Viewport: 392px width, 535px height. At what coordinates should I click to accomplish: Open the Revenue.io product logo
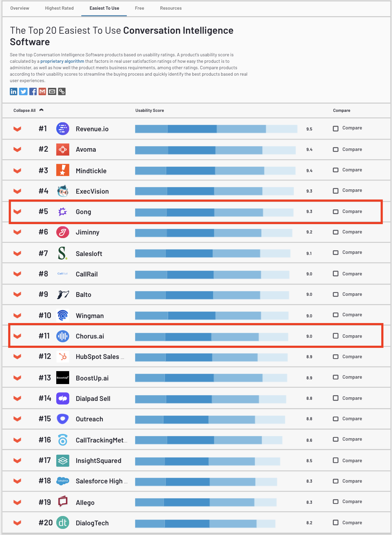click(63, 128)
